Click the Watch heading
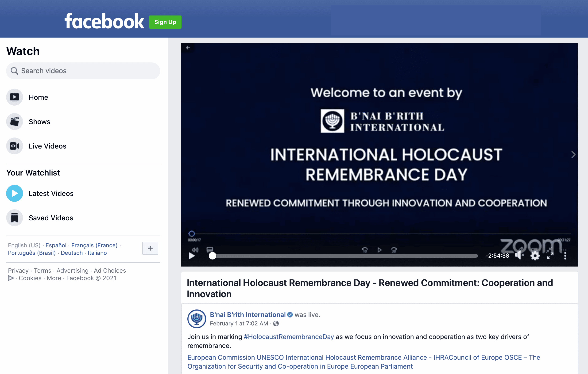 [23, 51]
